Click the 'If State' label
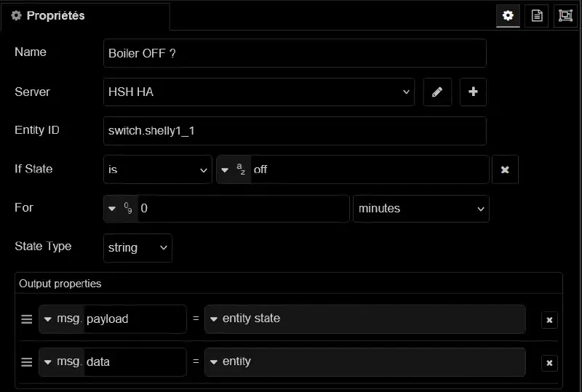 click(33, 169)
